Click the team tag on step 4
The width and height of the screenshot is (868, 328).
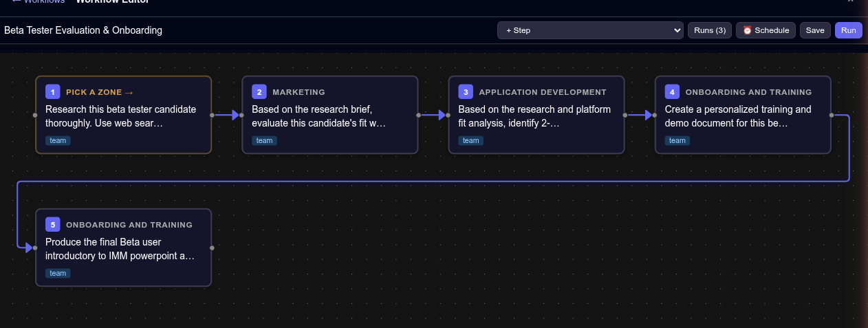[x=677, y=140]
